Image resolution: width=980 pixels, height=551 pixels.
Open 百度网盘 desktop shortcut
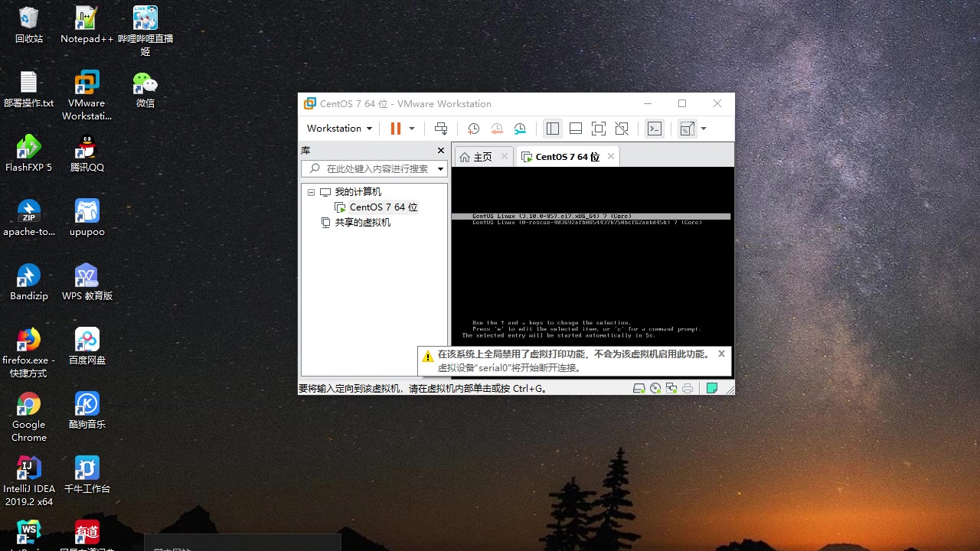click(87, 347)
